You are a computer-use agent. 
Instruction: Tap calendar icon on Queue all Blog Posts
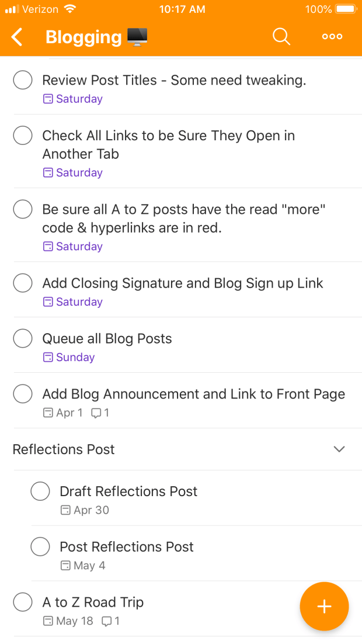click(48, 358)
